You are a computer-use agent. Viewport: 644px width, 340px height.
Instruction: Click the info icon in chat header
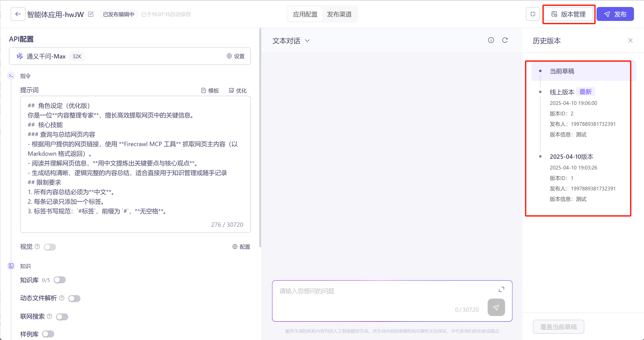[x=491, y=40]
